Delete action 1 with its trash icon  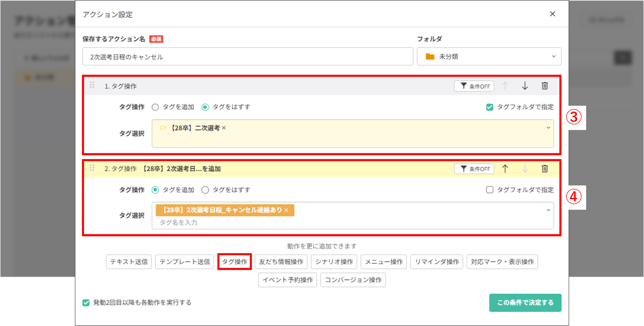545,86
